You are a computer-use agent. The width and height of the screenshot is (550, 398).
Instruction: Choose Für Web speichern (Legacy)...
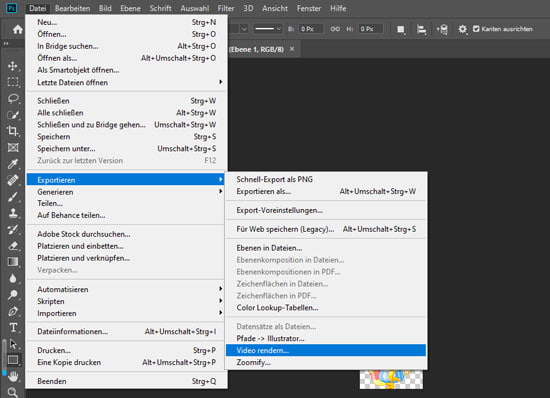coord(326,229)
